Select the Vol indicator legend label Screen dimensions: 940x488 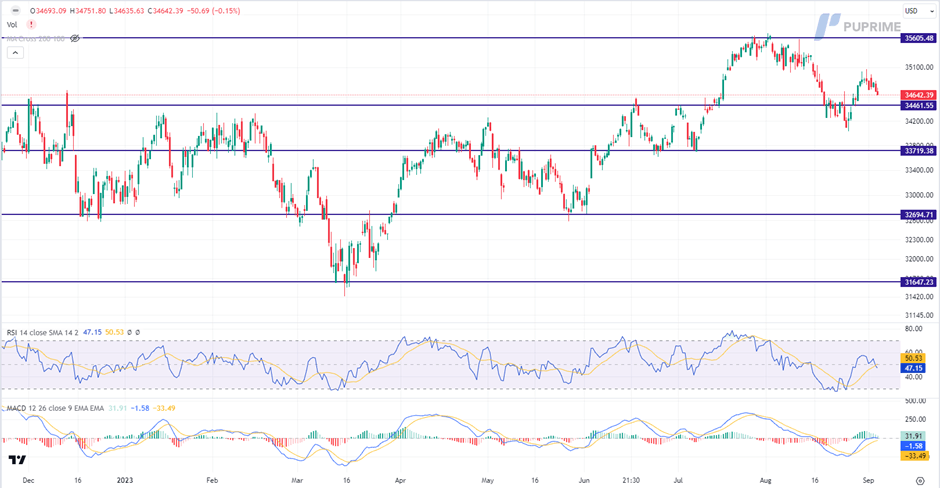tap(12, 25)
